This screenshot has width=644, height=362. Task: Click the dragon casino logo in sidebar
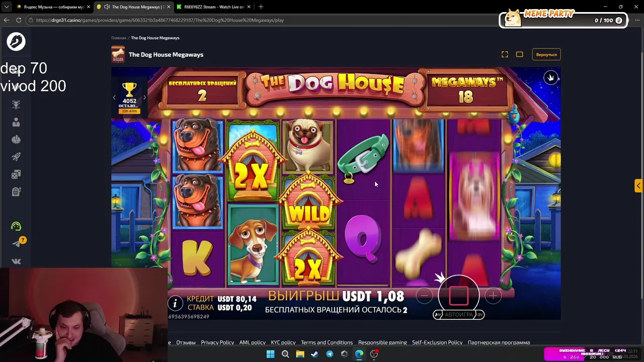(16, 41)
